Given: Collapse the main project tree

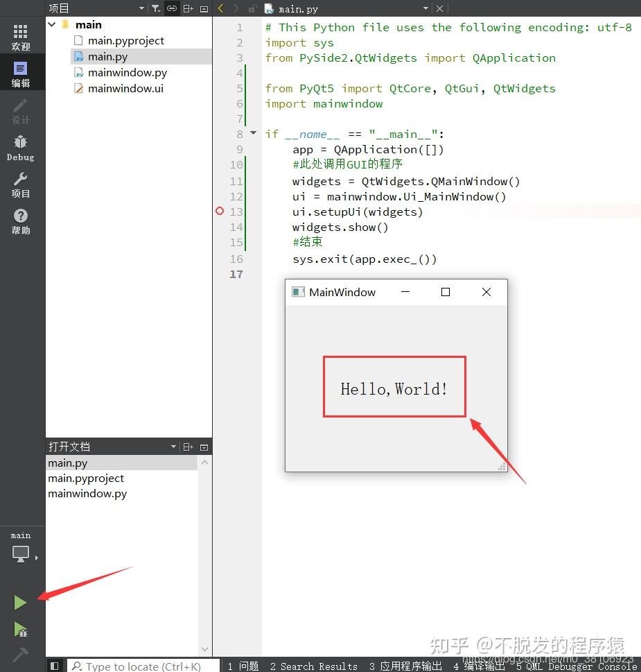Looking at the screenshot, I should click(51, 24).
